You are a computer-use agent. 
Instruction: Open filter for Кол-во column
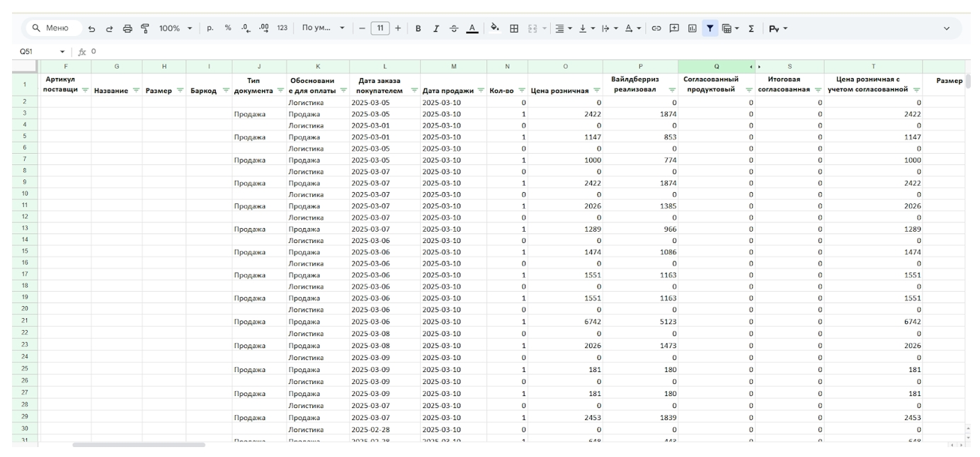pos(521,90)
